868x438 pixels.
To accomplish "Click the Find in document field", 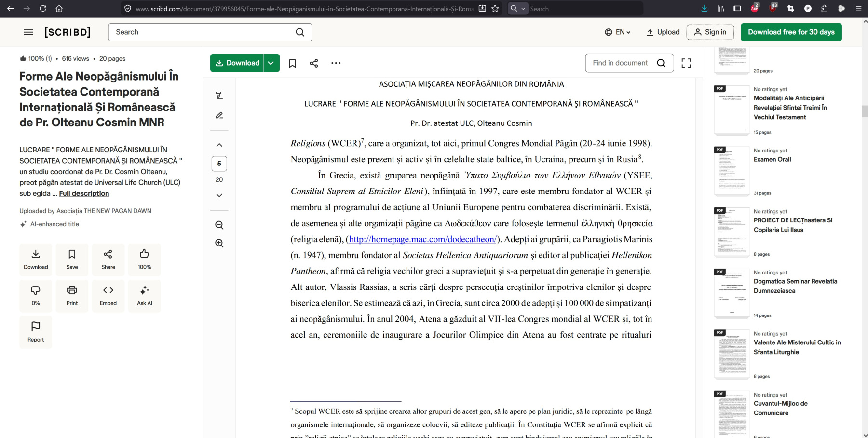I will pos(621,63).
